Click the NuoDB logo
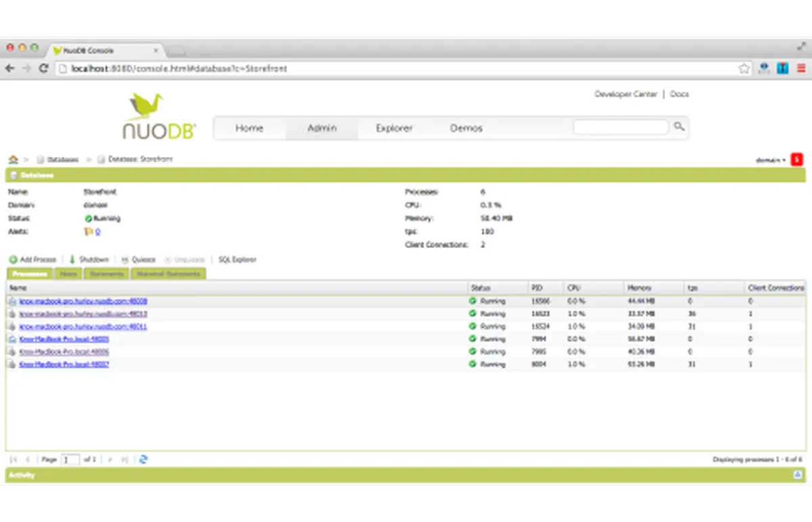Screen dimensions: 812x522 (160, 116)
